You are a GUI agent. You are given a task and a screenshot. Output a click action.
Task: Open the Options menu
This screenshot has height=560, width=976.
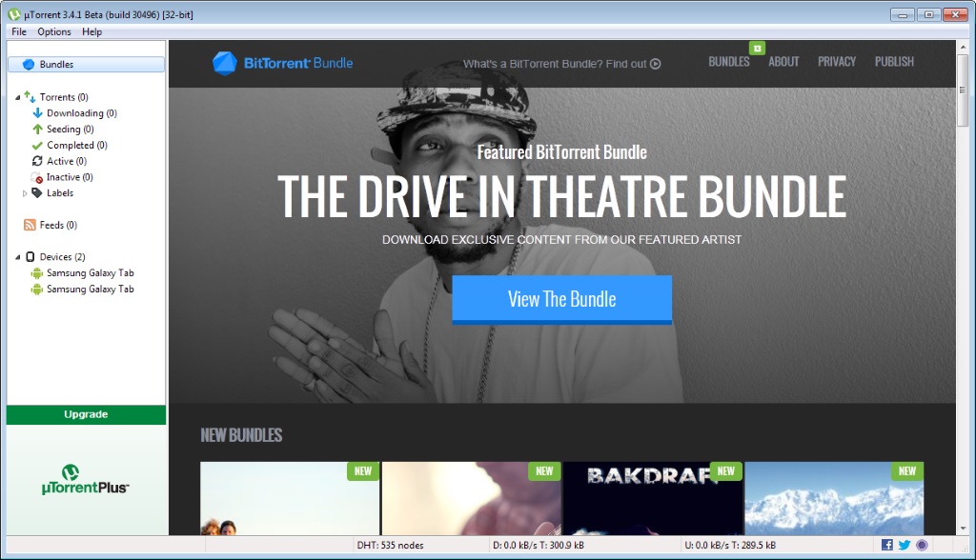54,31
